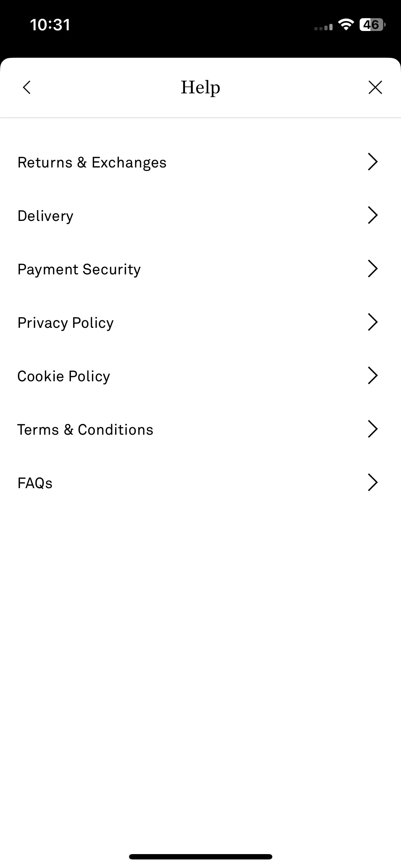
Task: Tap the home indicator bar at bottom
Action: 200,857
